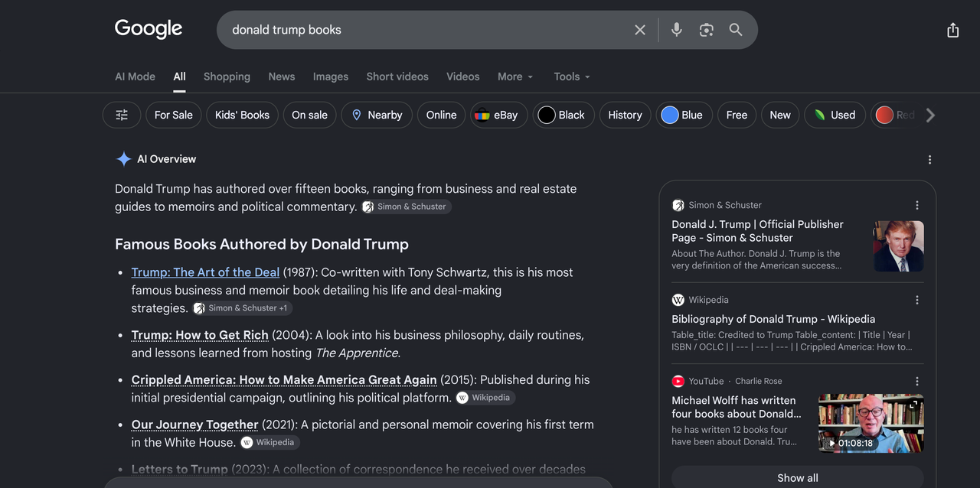Choose the Black color filter
Viewport: 980px width, 488px height.
563,115
